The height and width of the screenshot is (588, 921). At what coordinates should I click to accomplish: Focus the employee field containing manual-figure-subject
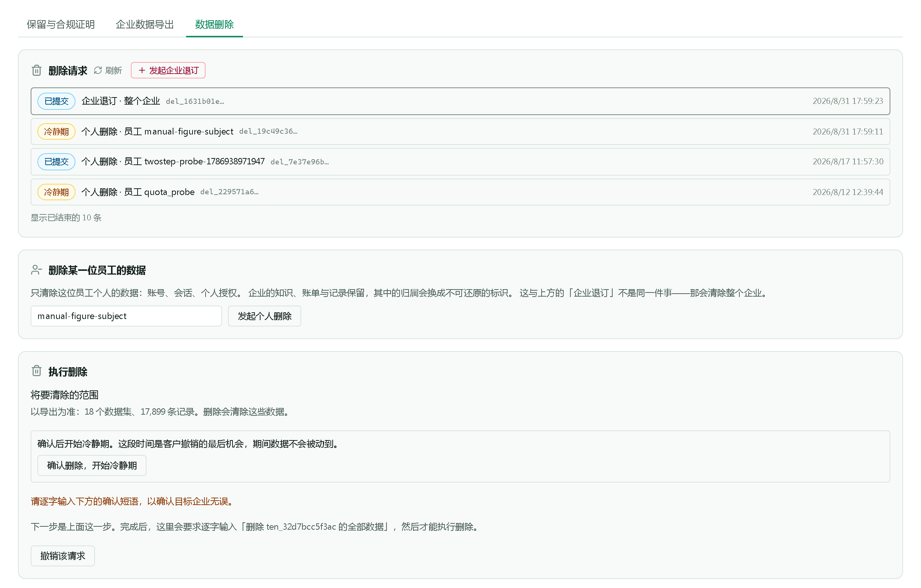click(x=126, y=316)
